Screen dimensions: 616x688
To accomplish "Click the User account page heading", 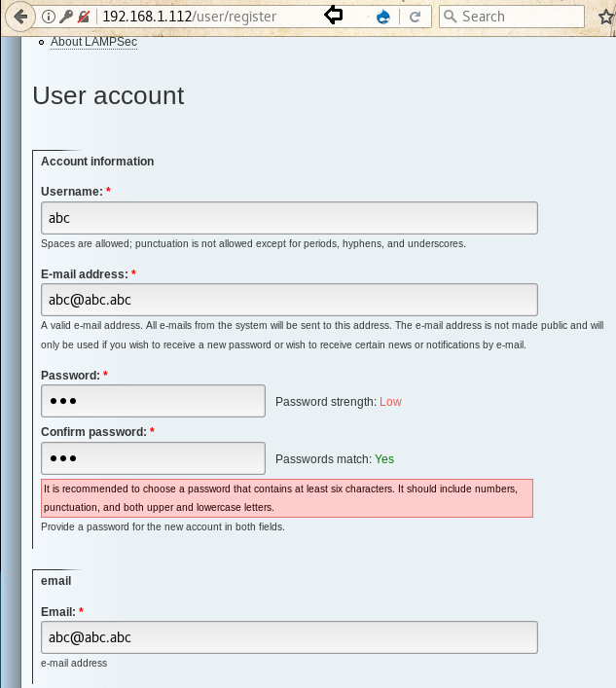I will pyautogui.click(x=108, y=95).
